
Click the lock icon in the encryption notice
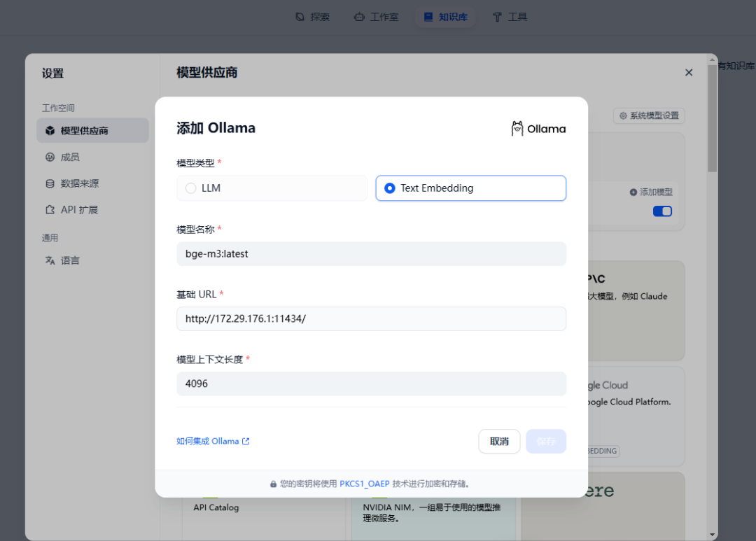[274, 484]
